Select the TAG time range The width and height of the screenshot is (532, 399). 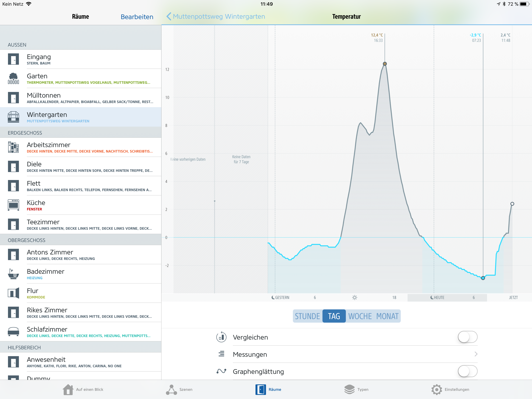(334, 316)
